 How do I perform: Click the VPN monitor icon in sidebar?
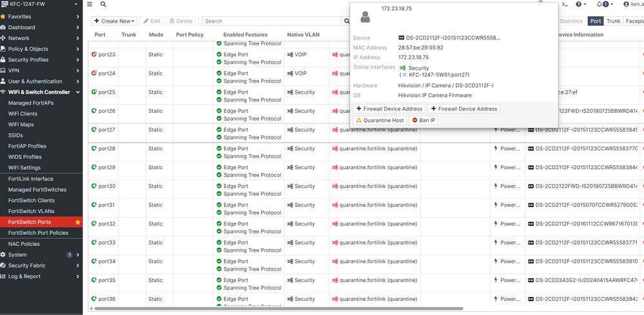[3, 70]
